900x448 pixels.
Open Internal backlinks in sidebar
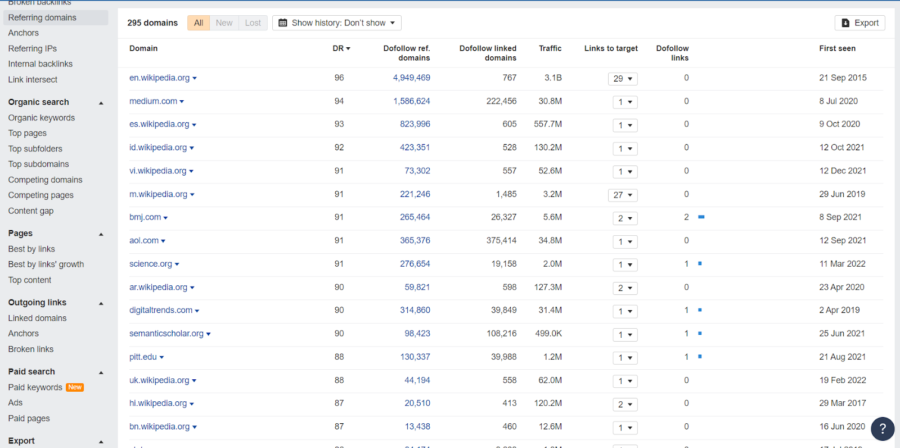pyautogui.click(x=40, y=64)
